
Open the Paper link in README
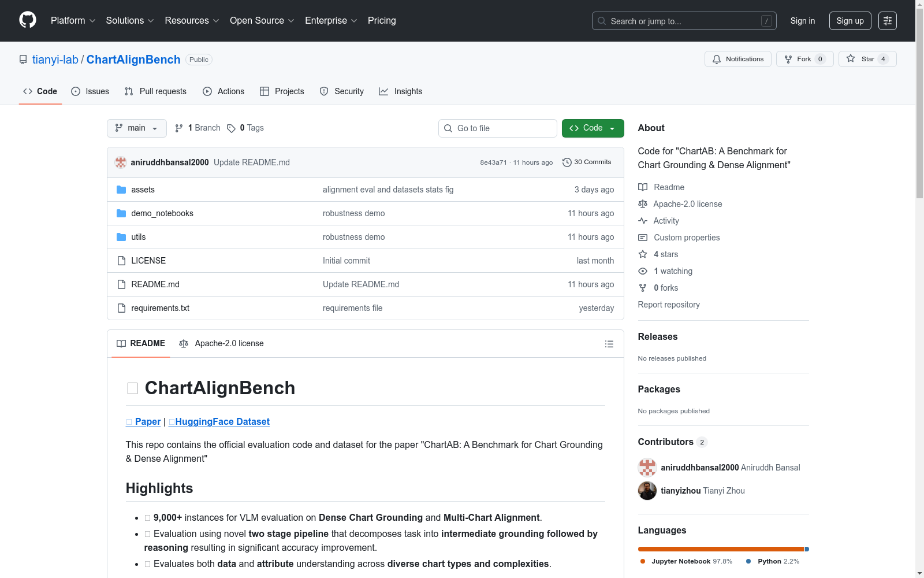click(143, 422)
